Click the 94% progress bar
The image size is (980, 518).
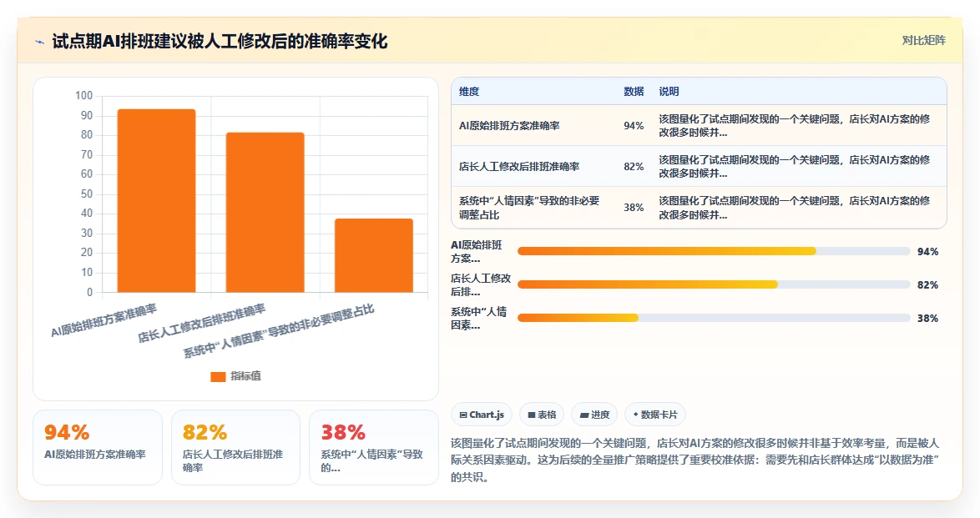point(714,251)
